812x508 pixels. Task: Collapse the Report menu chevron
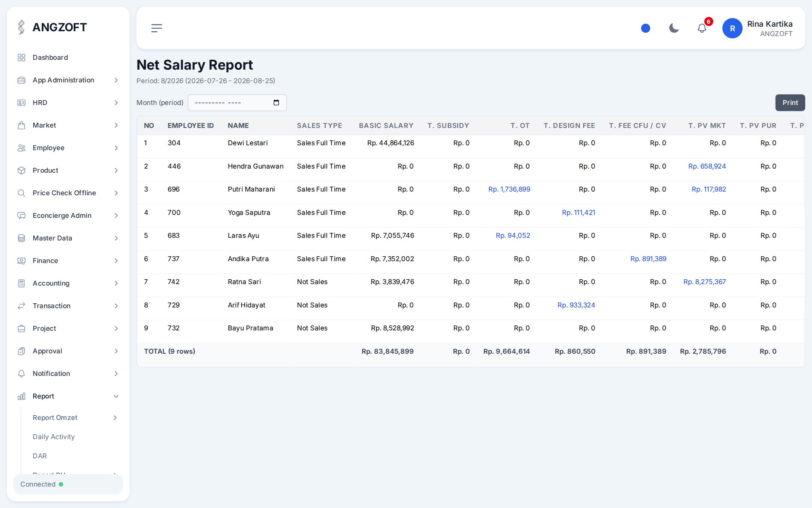tap(116, 396)
